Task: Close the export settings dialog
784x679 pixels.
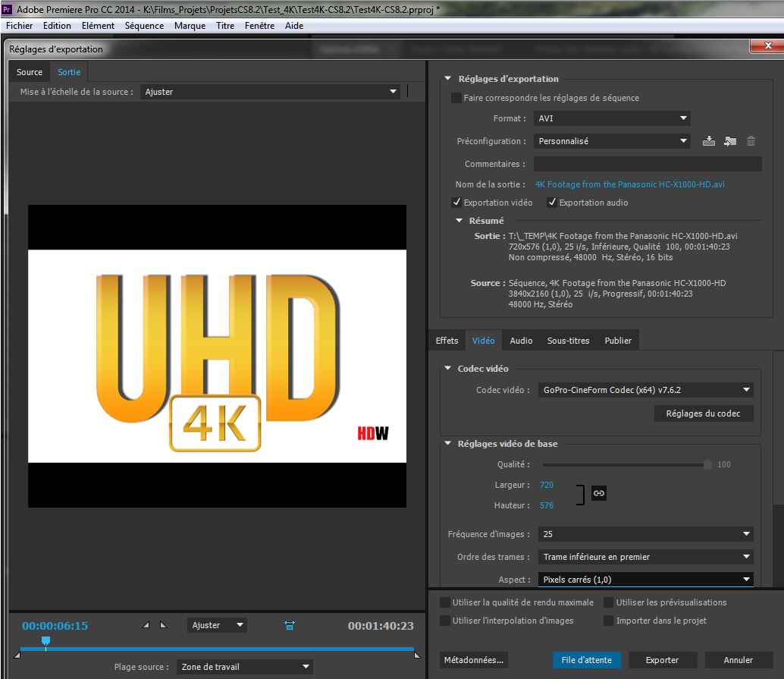Action: pos(768,46)
